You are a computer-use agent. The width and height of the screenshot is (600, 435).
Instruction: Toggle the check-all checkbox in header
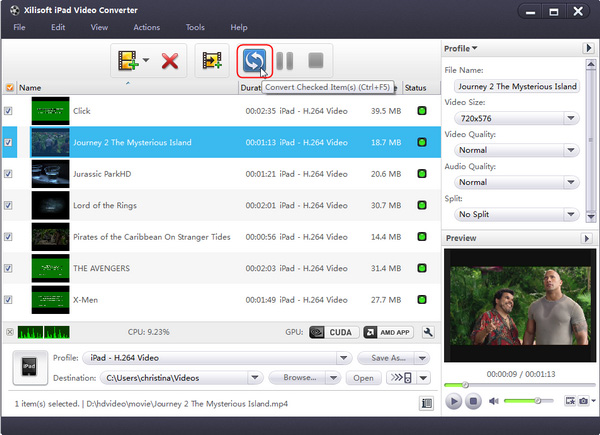click(10, 88)
